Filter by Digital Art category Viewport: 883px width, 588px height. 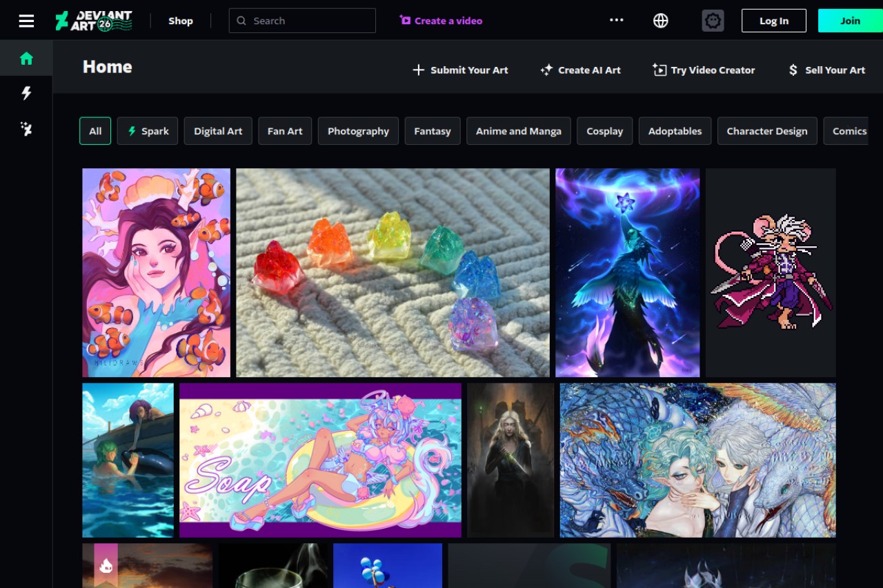coord(218,131)
